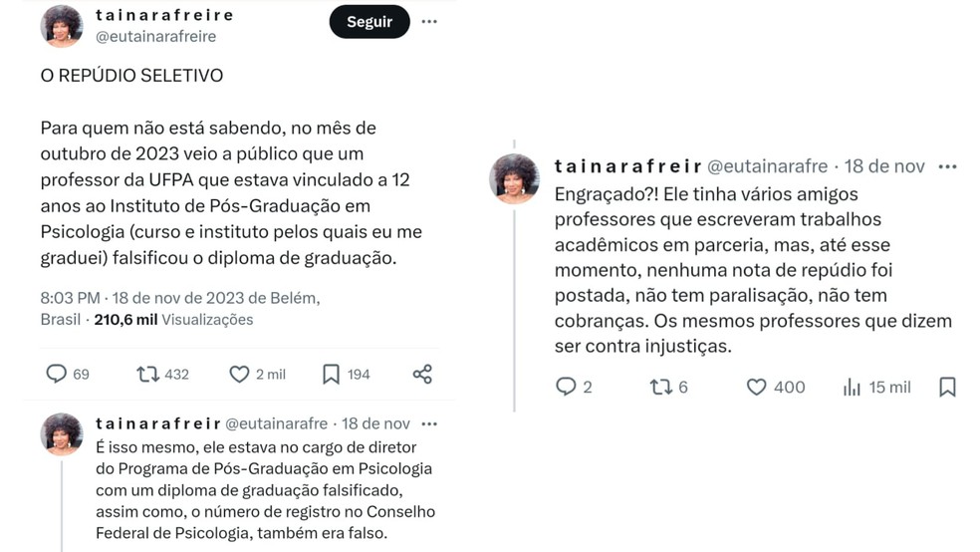Bookmark the main tweet with 194 saves
980x552 pixels.
point(331,374)
